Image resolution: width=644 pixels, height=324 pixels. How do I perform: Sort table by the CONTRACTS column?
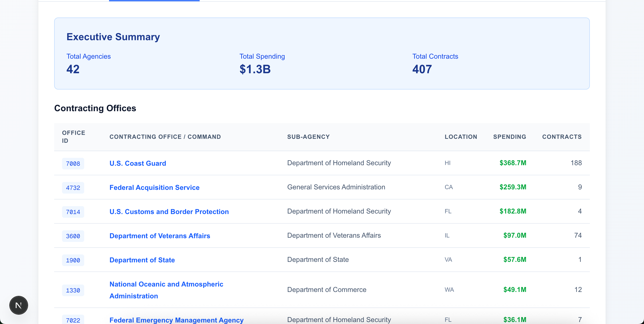(x=562, y=137)
